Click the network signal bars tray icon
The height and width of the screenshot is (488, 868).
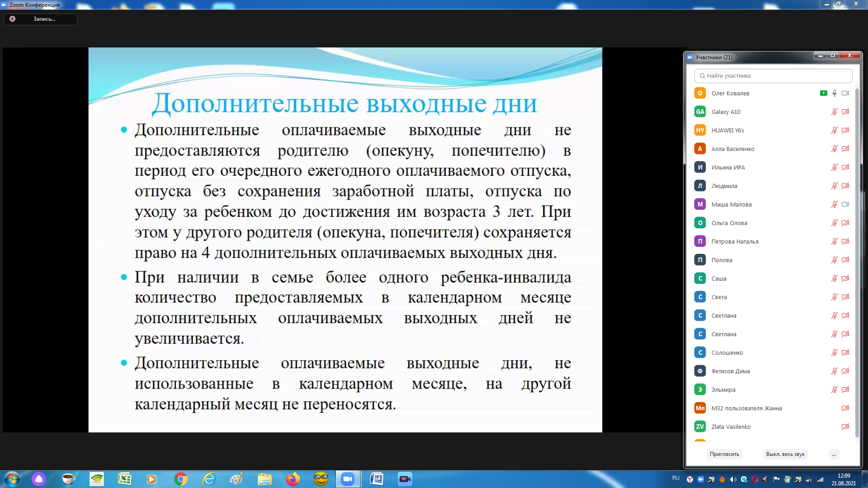point(820,479)
